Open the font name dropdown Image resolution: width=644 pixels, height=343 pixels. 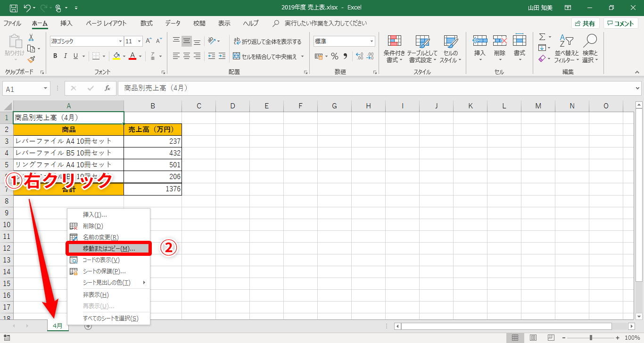click(x=120, y=41)
